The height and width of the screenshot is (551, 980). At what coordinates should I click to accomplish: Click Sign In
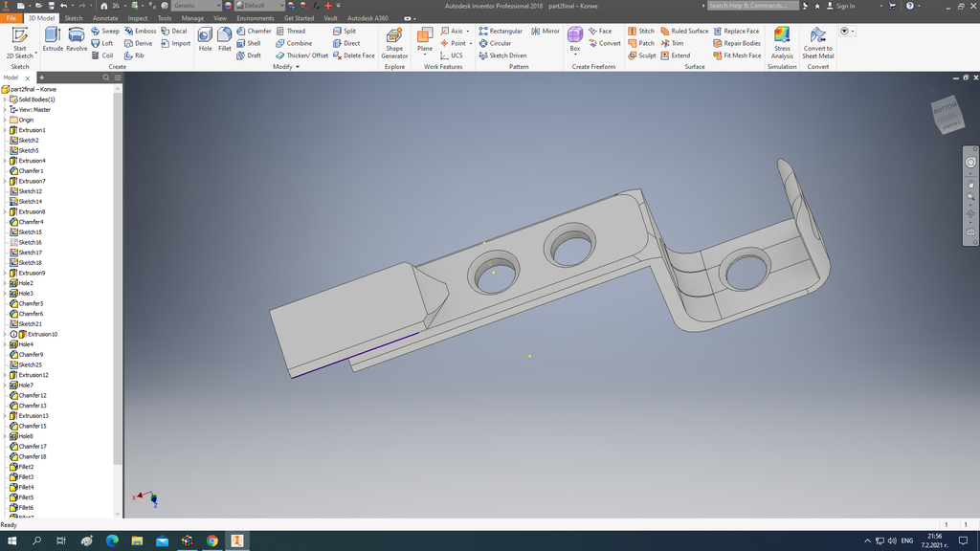point(840,6)
